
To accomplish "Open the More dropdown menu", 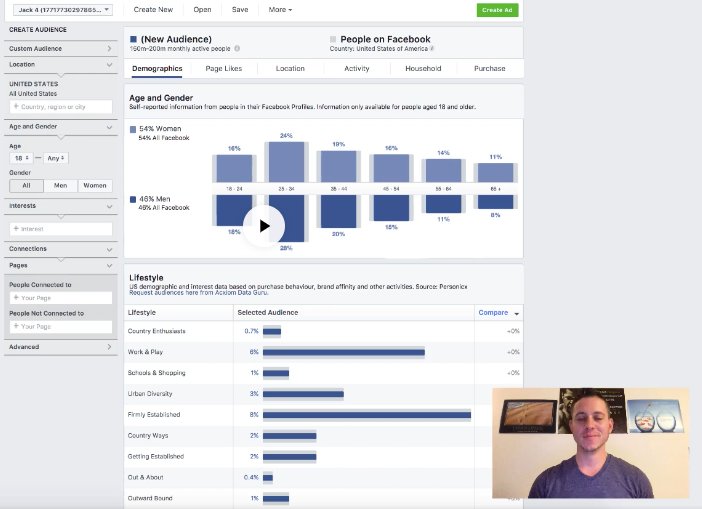I will point(280,9).
